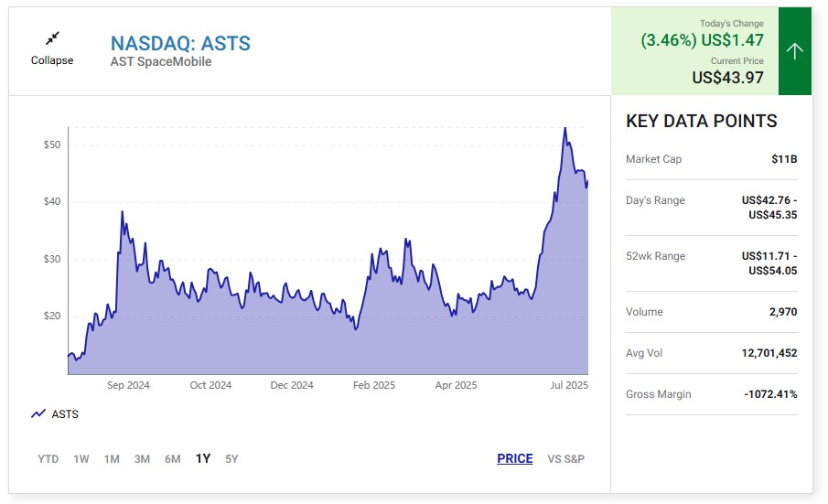Open the NASDAQ: ASTS ticker link
Image resolution: width=828 pixels, height=504 pixels.
(180, 43)
